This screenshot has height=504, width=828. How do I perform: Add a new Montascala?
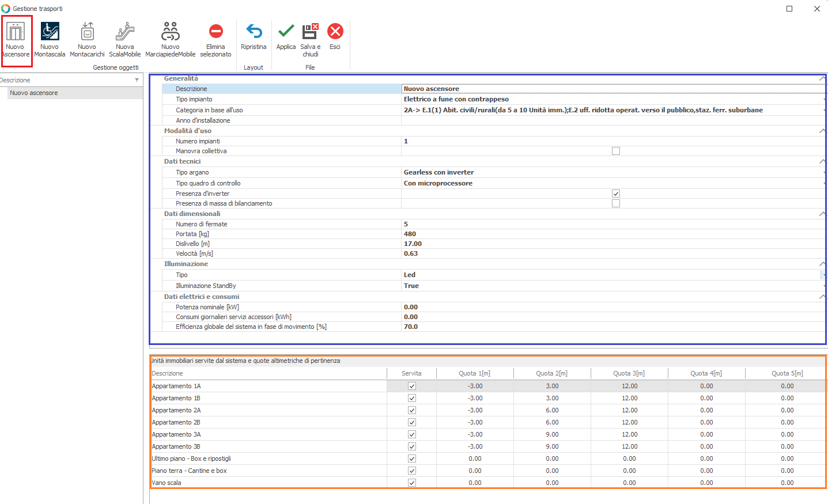tap(50, 32)
